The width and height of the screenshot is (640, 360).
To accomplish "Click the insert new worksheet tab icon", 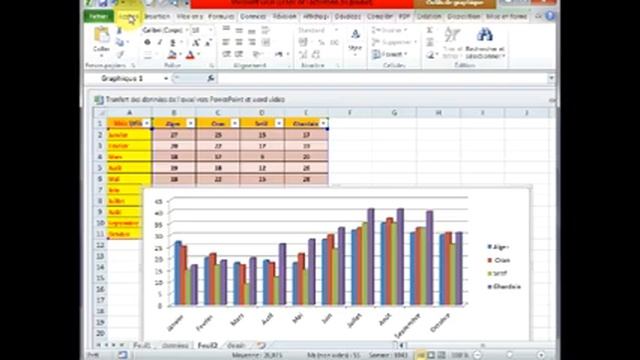I will click(261, 346).
